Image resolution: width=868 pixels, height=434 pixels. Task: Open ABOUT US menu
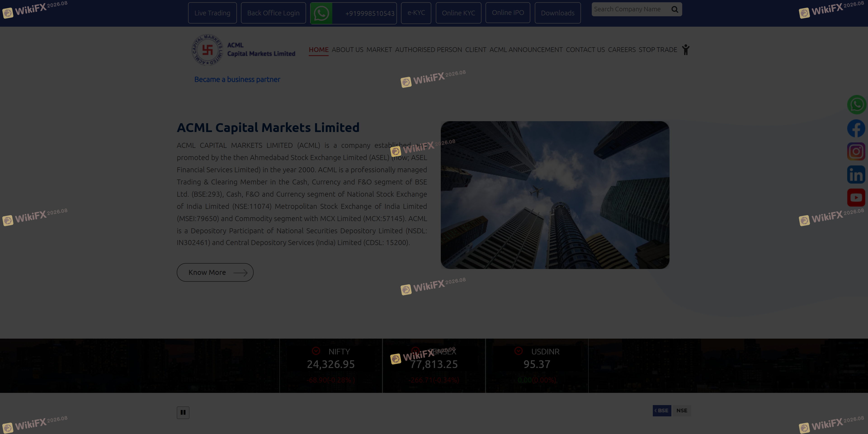(x=347, y=50)
